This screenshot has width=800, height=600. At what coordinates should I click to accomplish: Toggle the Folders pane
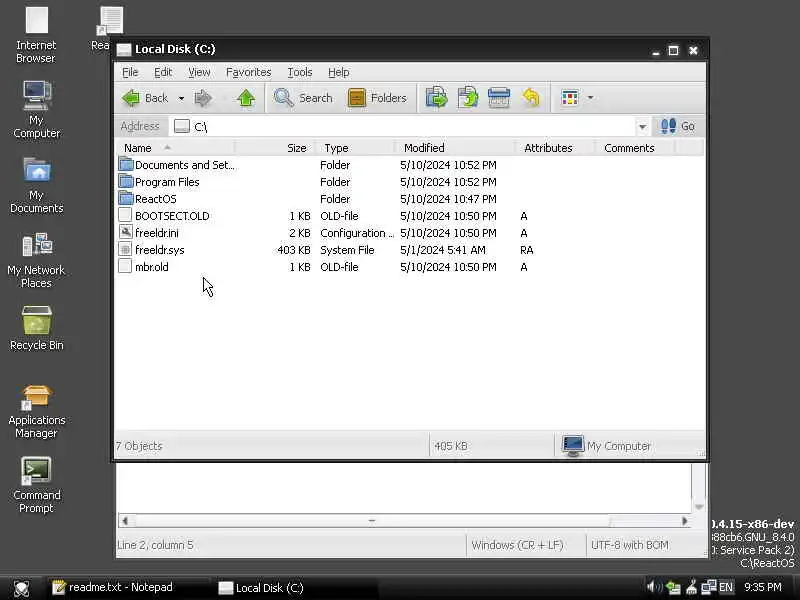(377, 98)
